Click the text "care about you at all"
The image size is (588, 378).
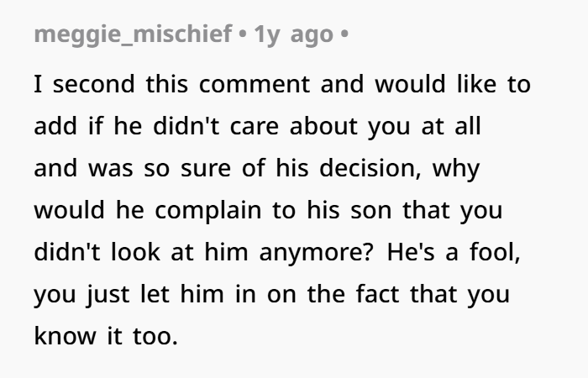355,126
